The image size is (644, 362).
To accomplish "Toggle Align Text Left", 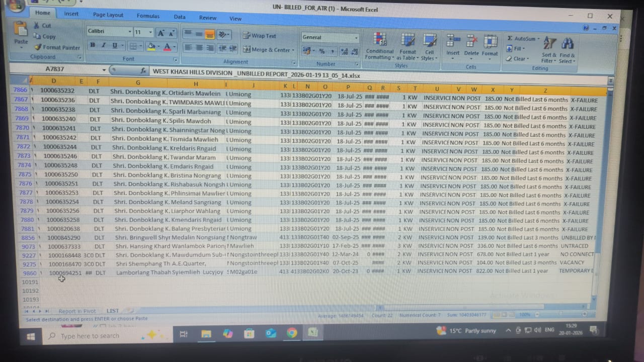I will (188, 47).
